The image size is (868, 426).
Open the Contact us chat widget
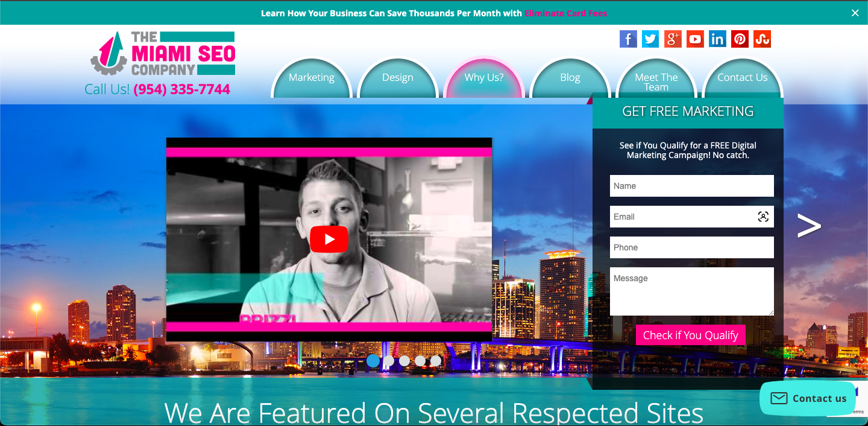(808, 398)
